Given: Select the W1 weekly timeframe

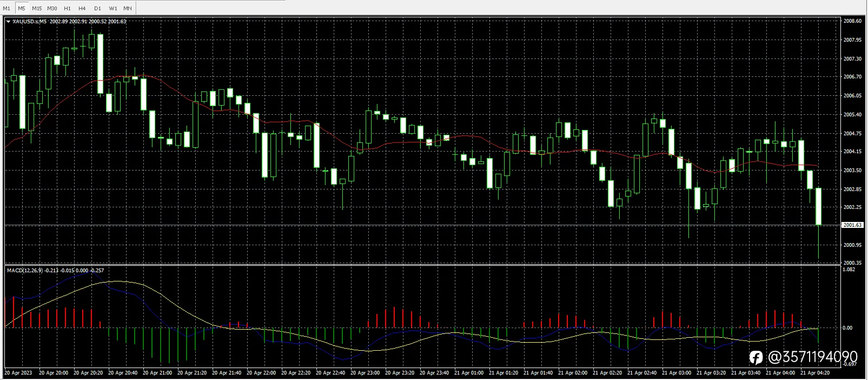Looking at the screenshot, I should click(x=112, y=8).
